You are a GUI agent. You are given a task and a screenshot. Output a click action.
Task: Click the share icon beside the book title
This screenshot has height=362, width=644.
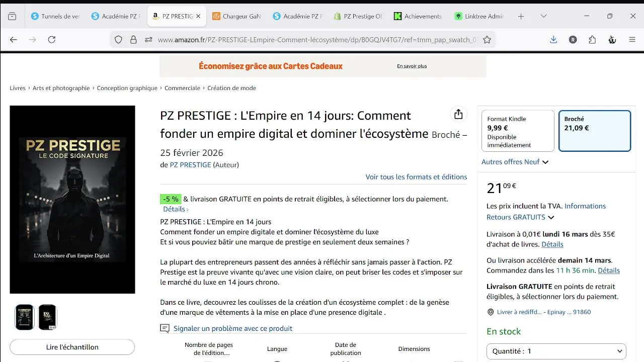pyautogui.click(x=458, y=115)
